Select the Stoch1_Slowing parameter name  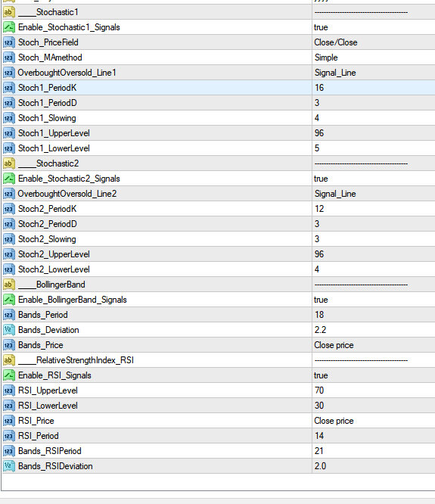[47, 118]
